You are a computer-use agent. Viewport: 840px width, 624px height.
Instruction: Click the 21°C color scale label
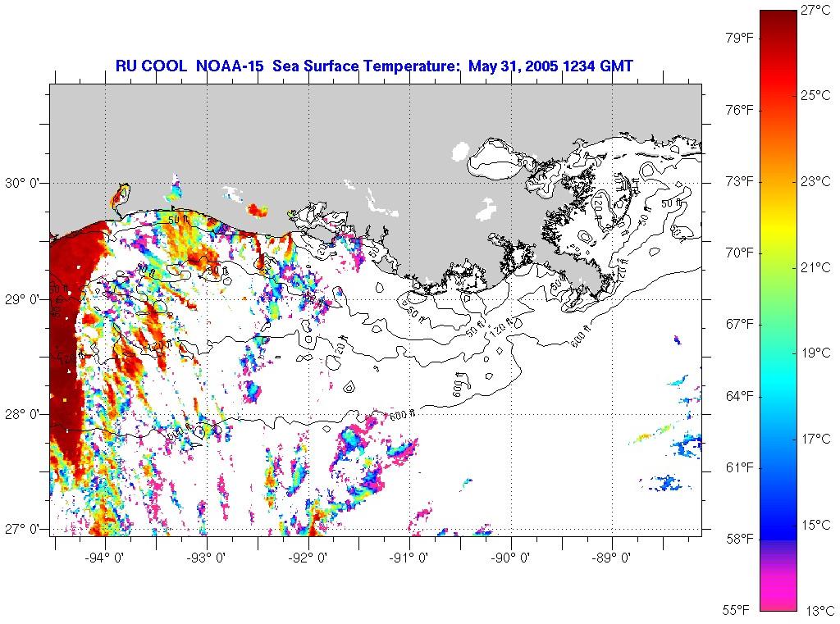(x=816, y=267)
